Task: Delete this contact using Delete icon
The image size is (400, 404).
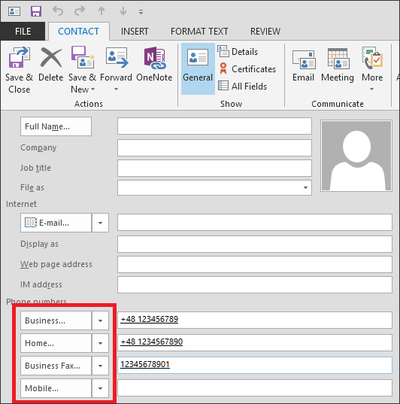Action: tap(51, 57)
